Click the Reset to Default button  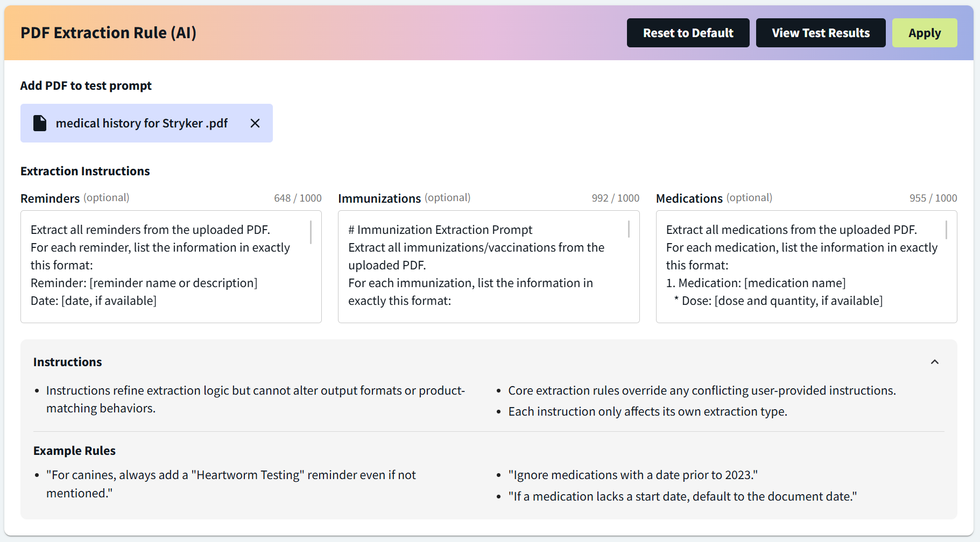[688, 33]
